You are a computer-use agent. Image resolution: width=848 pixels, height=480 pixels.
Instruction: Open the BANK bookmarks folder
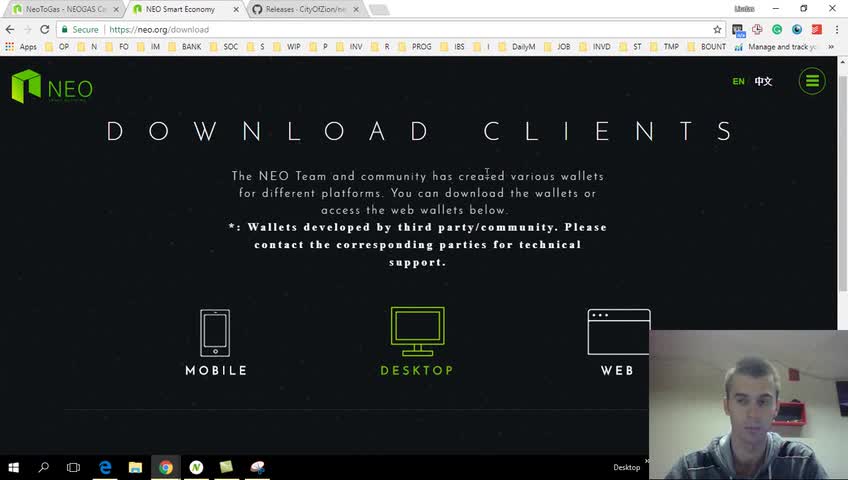pos(185,46)
